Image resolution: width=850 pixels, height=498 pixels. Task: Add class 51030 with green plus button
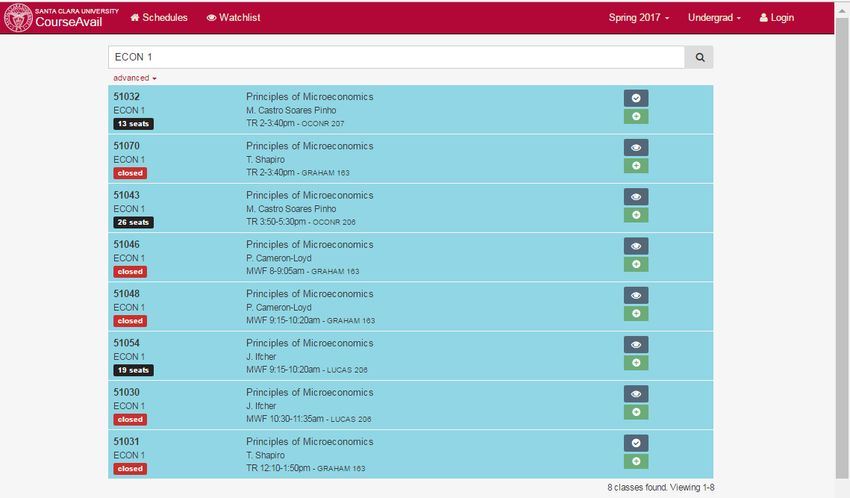click(636, 412)
